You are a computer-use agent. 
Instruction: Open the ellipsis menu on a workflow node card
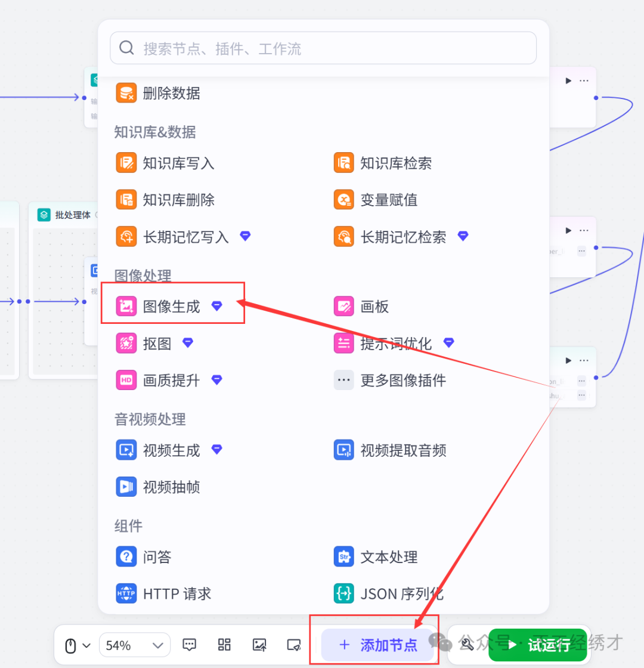tap(583, 80)
